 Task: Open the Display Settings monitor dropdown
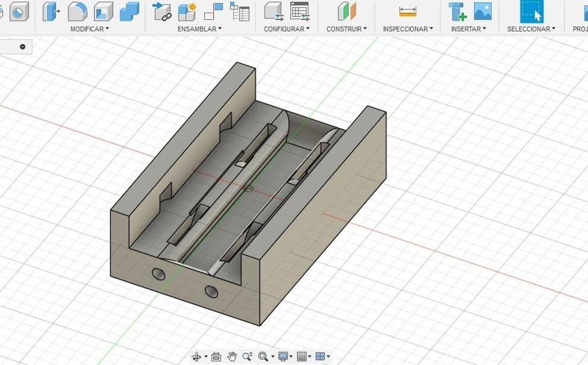pyautogui.click(x=284, y=357)
